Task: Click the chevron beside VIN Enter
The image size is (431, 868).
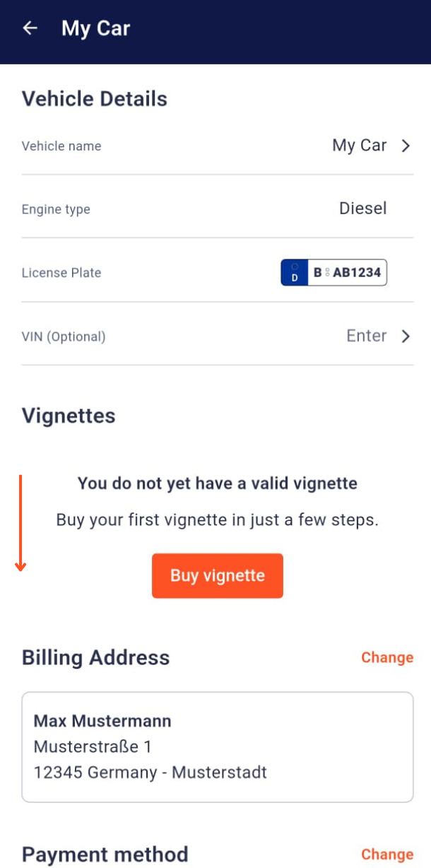Action: 406,336
